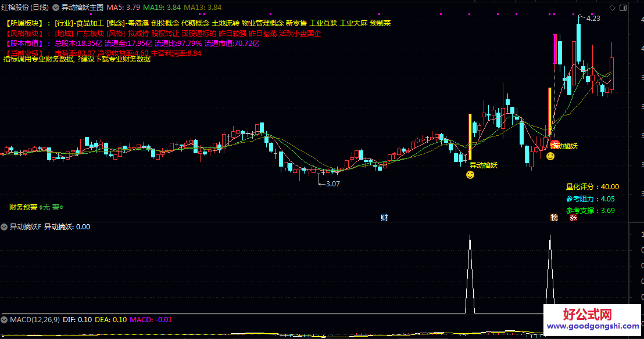Screen dimensions: 644x339
Task: Click the 3.07 low price label
Action: [x=332, y=184]
